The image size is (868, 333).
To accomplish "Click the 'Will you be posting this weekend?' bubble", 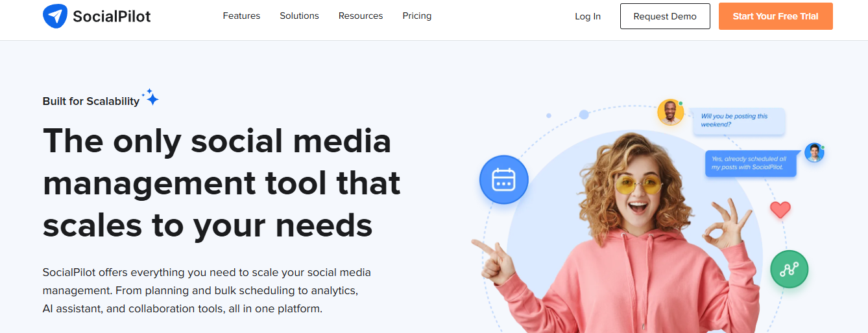I will (x=739, y=121).
